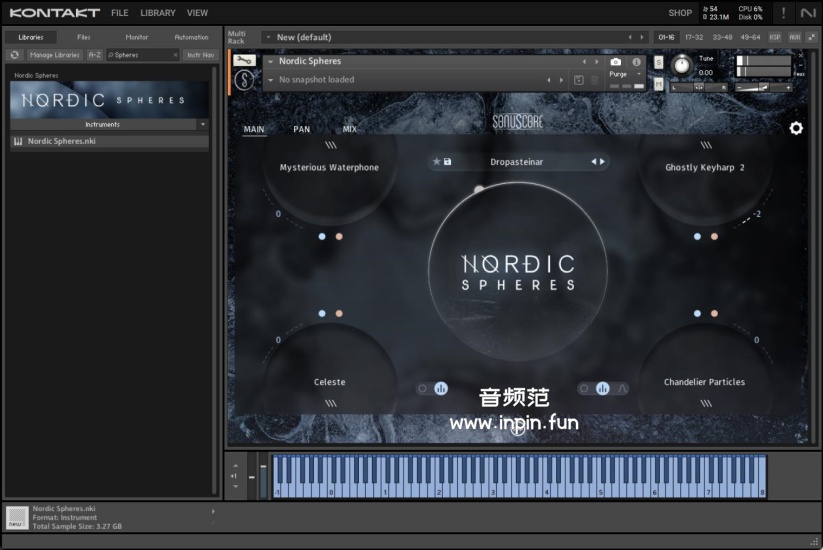Switch to the PAN tab
Viewport: 823px width, 550px height.
[x=301, y=129]
